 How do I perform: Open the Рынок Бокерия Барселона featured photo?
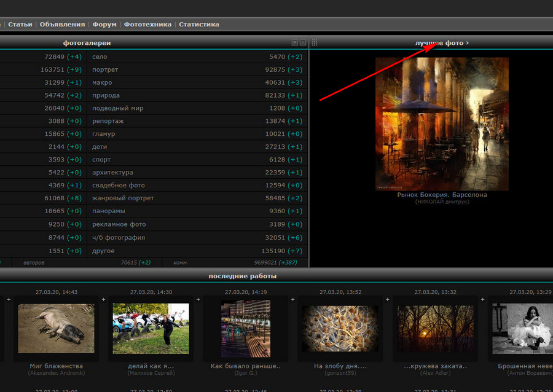tap(442, 123)
